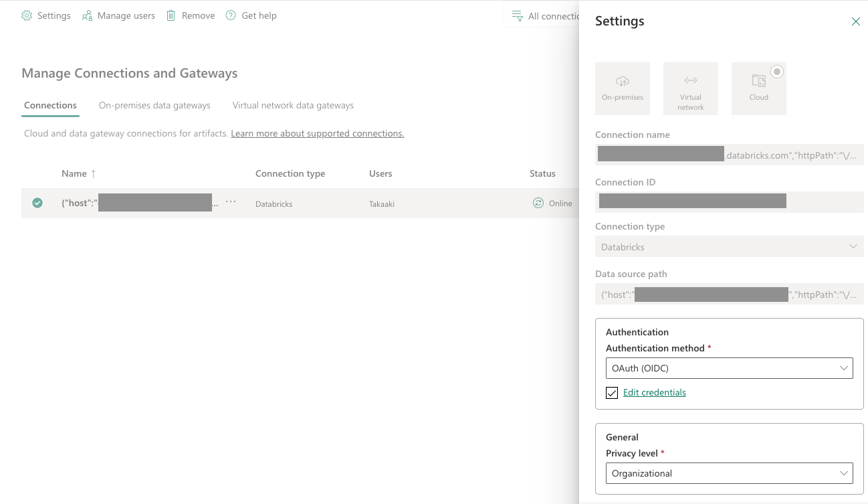Select the Virtual network data gateways tab
868x504 pixels.
pos(292,105)
